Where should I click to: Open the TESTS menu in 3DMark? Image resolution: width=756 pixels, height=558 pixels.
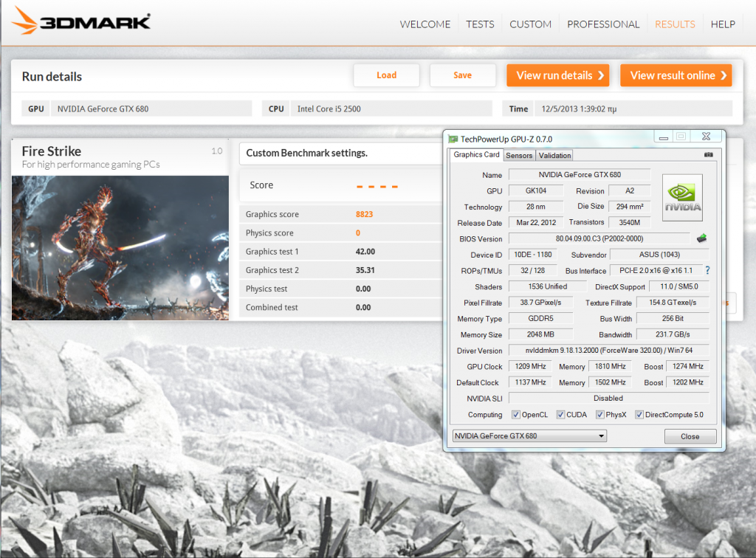(x=480, y=24)
